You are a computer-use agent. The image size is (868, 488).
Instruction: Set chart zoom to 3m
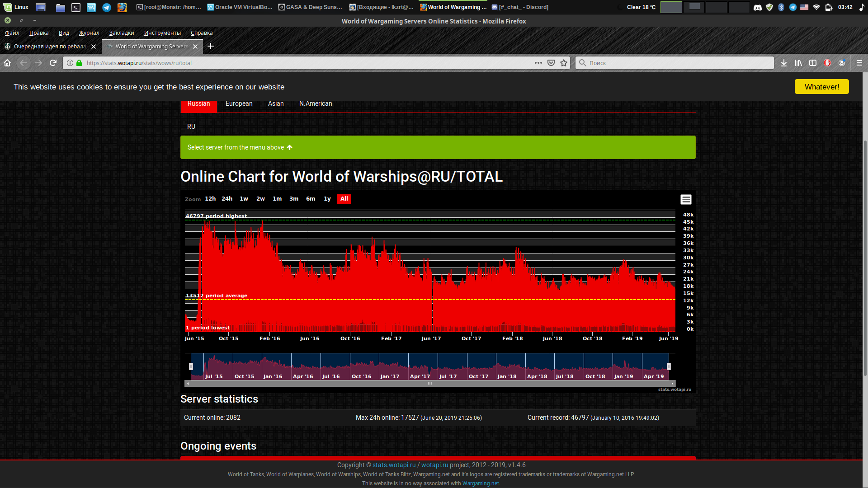(x=294, y=199)
